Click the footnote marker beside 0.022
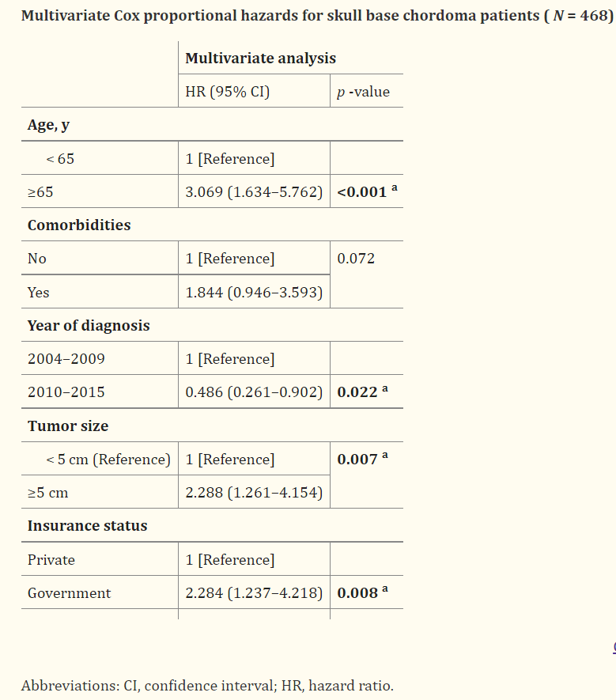 384,390
